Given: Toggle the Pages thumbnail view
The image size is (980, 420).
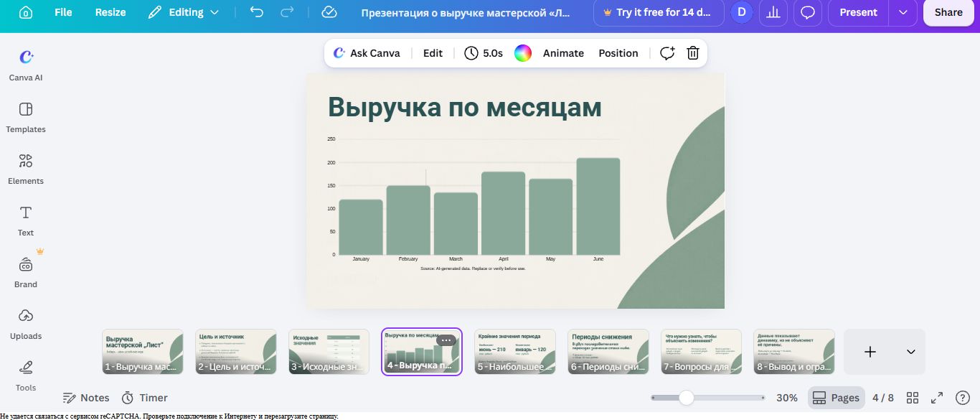Looking at the screenshot, I should pyautogui.click(x=836, y=398).
